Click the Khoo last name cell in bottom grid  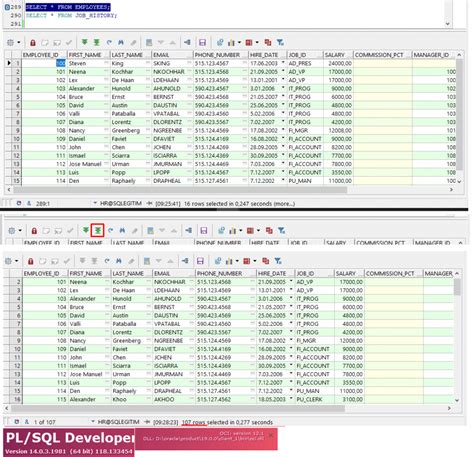pos(132,399)
